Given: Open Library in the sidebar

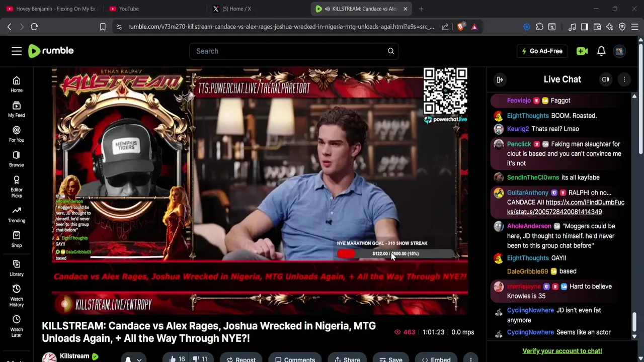Looking at the screenshot, I should click(17, 268).
